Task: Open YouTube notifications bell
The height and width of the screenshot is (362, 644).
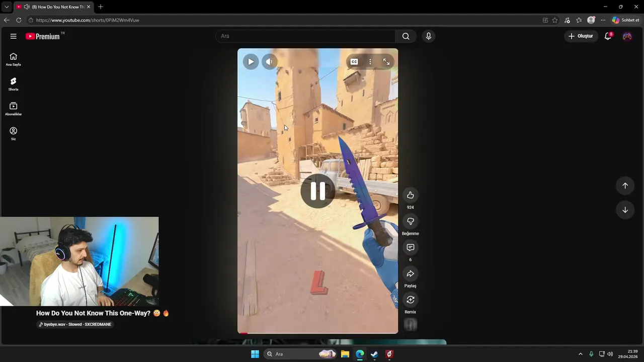Action: coord(608,36)
